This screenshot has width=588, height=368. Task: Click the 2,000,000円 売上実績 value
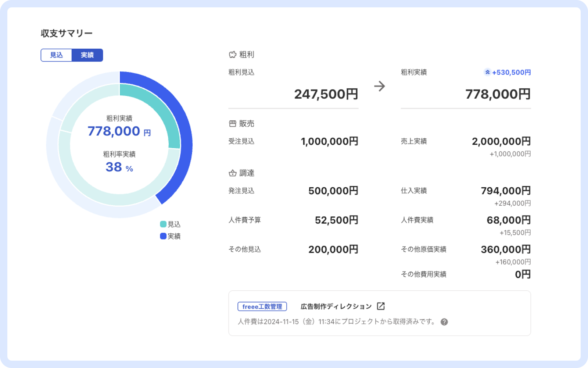coord(501,141)
